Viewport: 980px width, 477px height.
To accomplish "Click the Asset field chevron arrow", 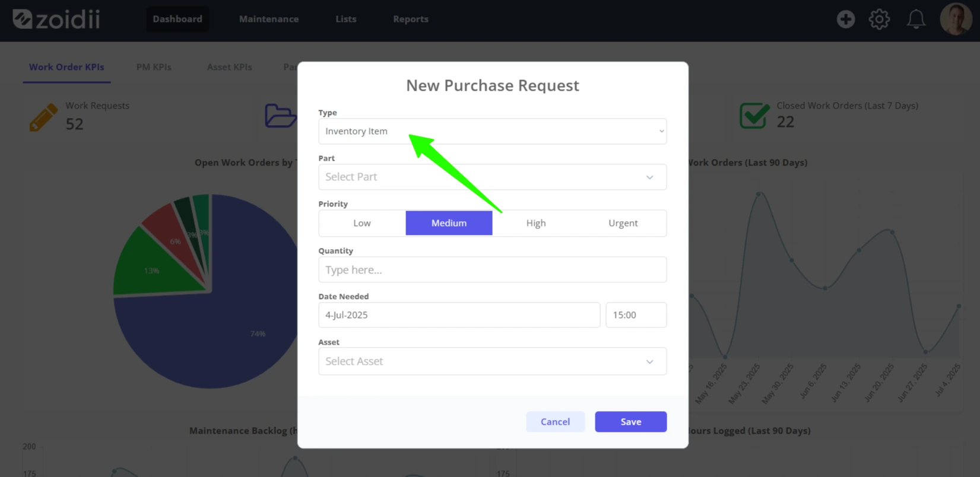I will point(649,362).
